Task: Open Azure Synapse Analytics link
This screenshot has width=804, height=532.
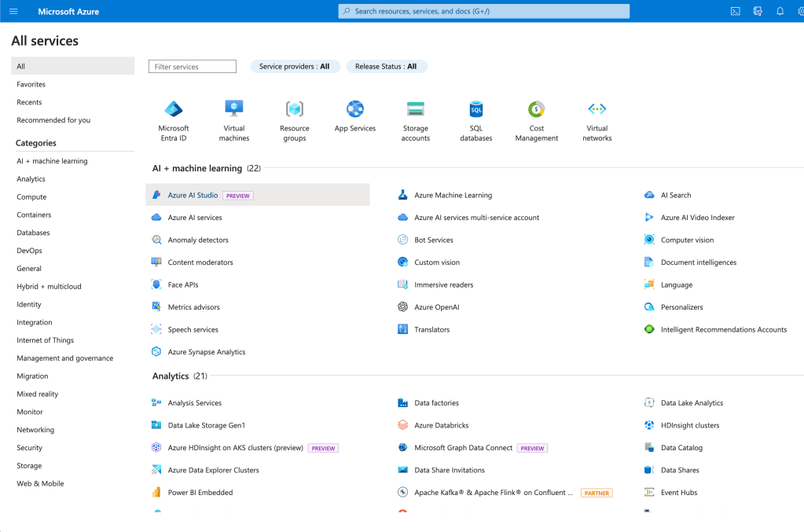Action: tap(207, 352)
